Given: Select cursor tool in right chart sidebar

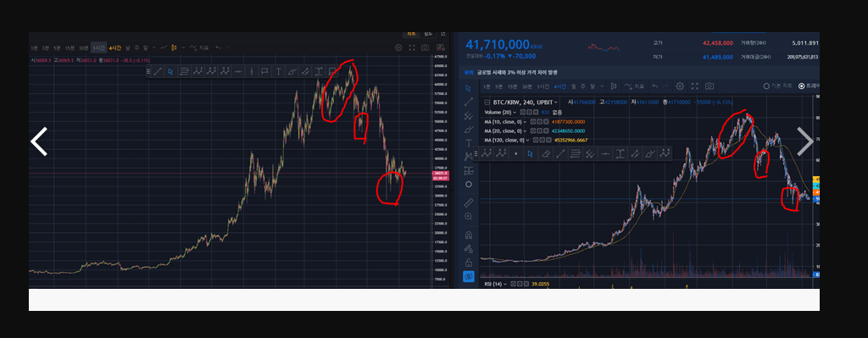Looking at the screenshot, I should point(468,87).
